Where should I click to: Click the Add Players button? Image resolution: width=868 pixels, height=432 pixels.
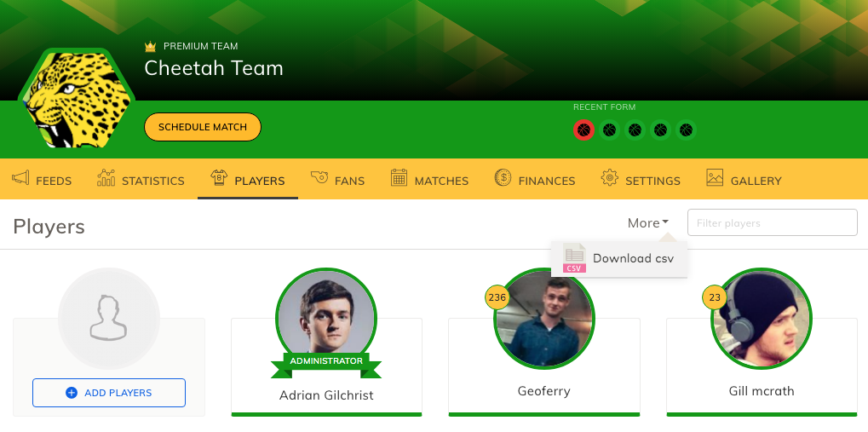coord(109,393)
